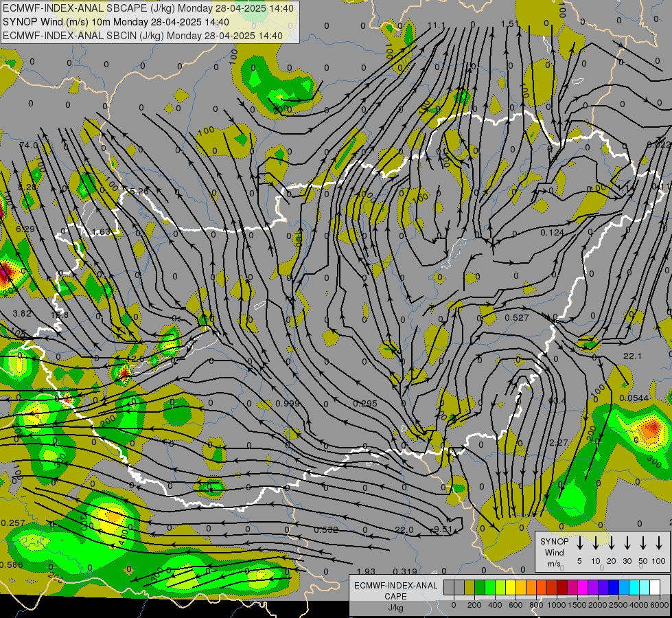Click the 100 m/s wind arrow in legend
Image resolution: width=672 pixels, height=618 pixels.
click(659, 543)
